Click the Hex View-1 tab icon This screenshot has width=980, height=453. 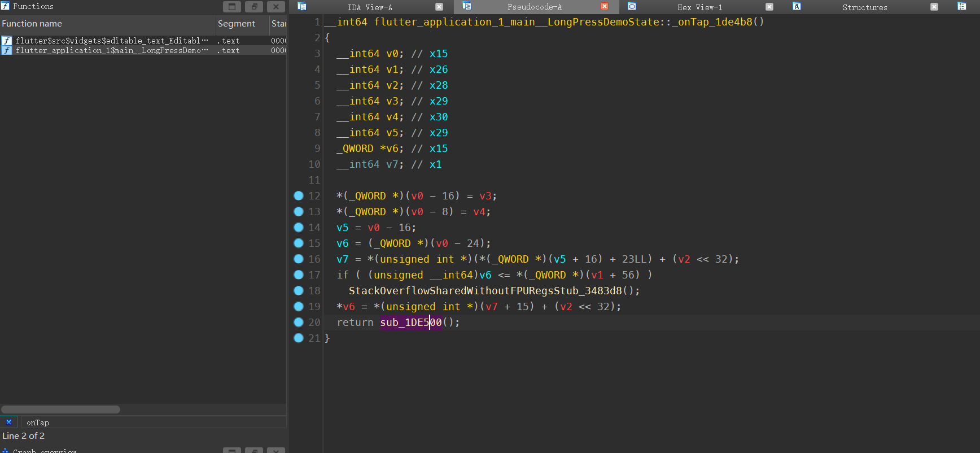632,6
